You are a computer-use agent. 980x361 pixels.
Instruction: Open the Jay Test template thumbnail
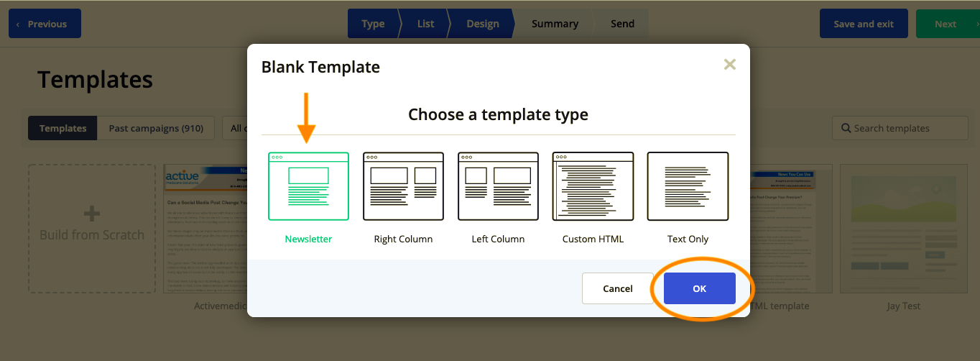pyautogui.click(x=903, y=229)
